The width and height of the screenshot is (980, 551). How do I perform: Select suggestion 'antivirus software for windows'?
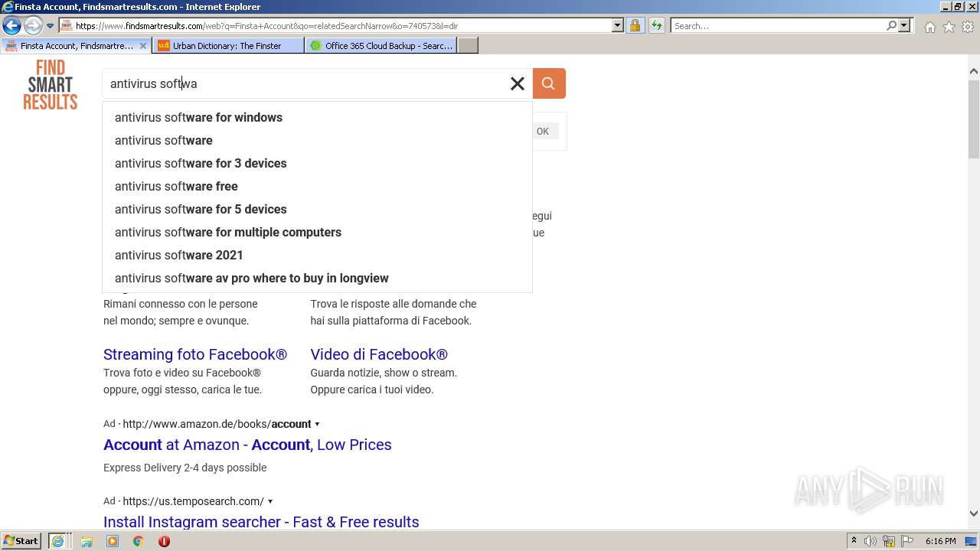[x=317, y=117]
